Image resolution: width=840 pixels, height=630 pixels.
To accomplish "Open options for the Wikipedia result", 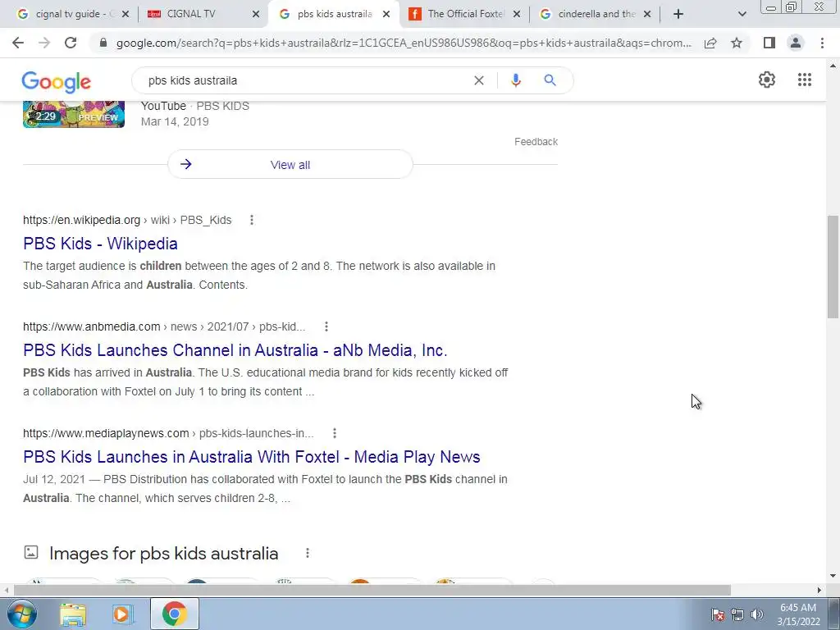I will [252, 220].
